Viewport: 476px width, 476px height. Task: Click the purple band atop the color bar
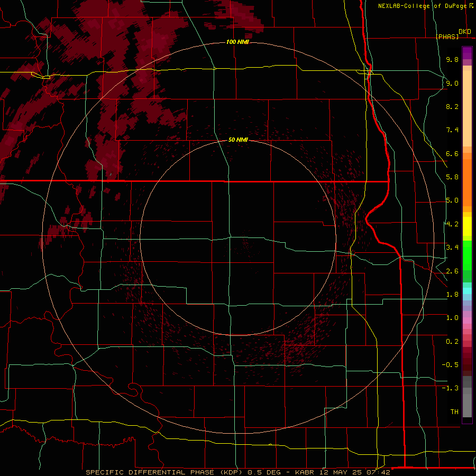[467, 53]
